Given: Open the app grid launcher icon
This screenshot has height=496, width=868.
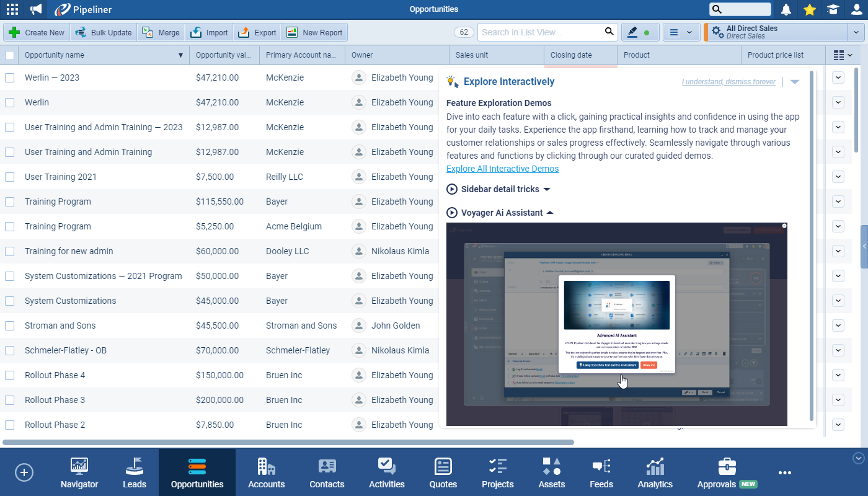Looking at the screenshot, I should [12, 9].
